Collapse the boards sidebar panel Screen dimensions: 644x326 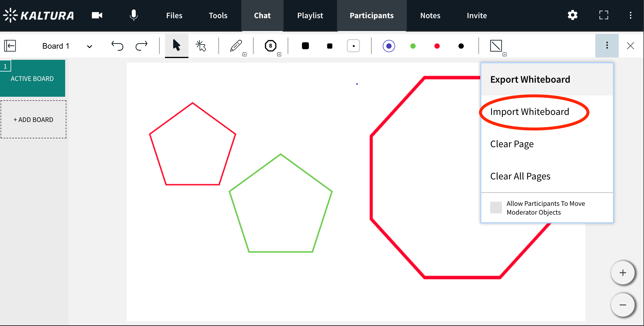click(x=10, y=46)
